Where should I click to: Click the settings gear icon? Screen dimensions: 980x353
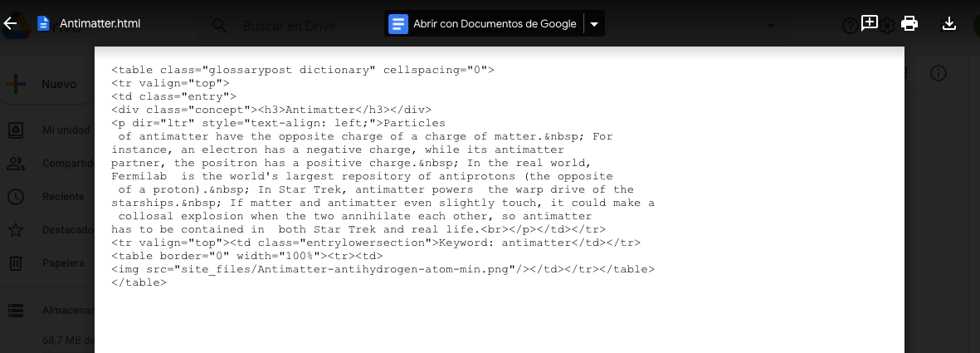[x=886, y=26]
